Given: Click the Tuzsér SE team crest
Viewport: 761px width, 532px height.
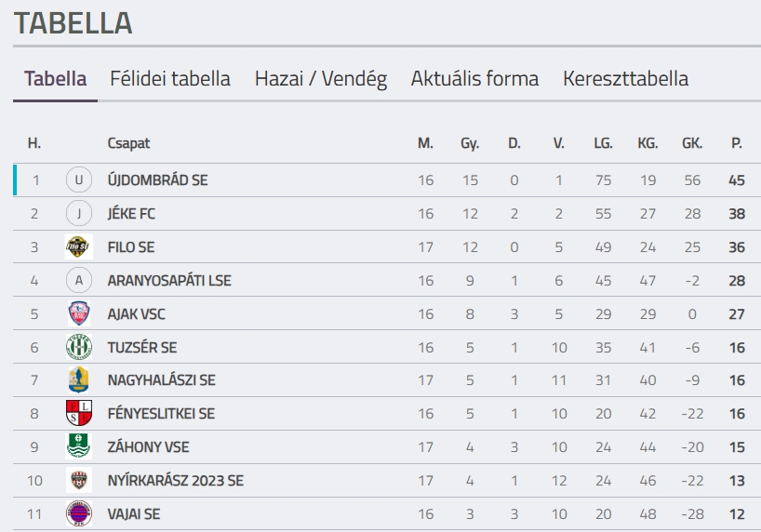Looking at the screenshot, I should point(78,348).
